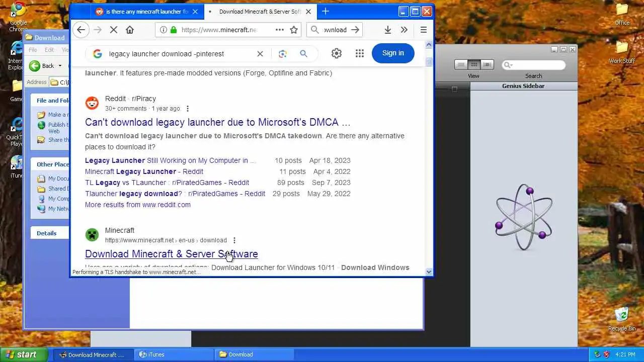Switch to iTunes in the taskbar
644x362 pixels.
(174, 354)
